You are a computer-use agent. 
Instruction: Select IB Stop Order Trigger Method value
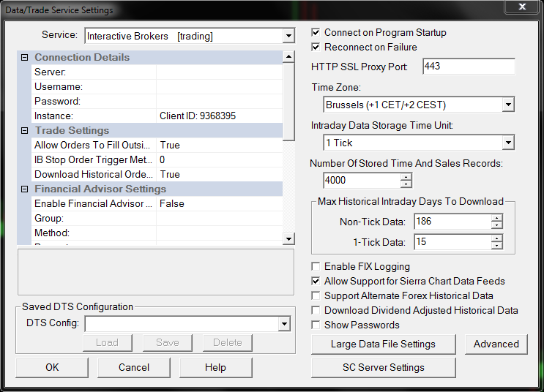click(219, 159)
